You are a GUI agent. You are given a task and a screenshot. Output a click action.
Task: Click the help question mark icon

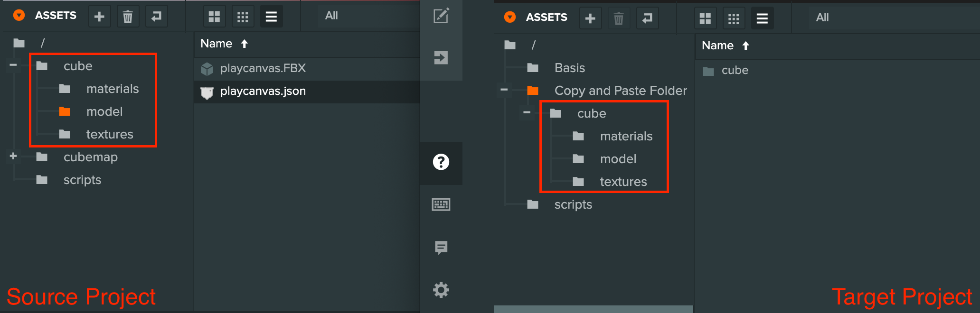click(441, 162)
